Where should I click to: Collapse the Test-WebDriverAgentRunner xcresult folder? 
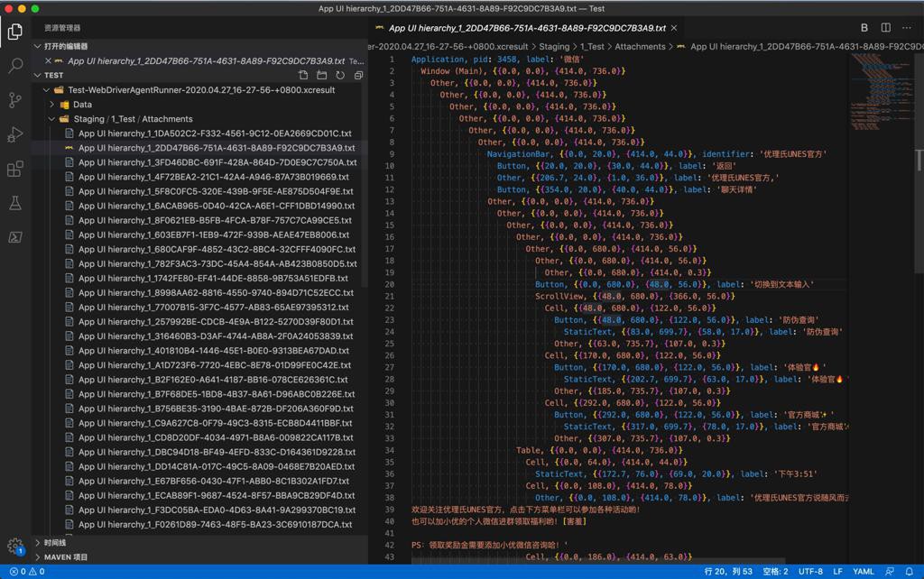(x=201, y=89)
